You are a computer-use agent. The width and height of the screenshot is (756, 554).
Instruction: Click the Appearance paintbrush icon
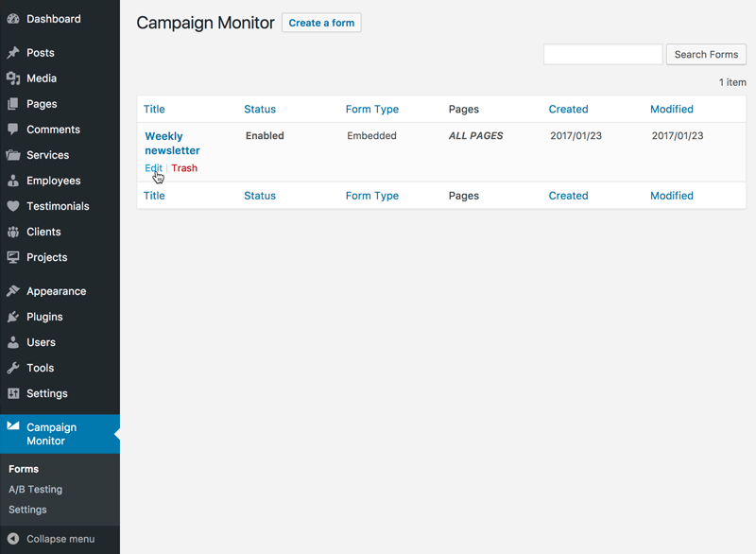(x=13, y=291)
